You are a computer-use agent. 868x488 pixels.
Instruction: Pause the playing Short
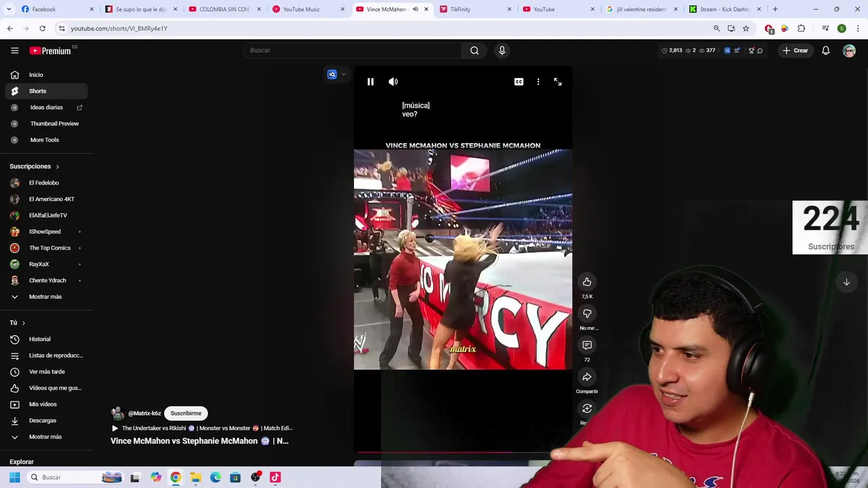[370, 81]
